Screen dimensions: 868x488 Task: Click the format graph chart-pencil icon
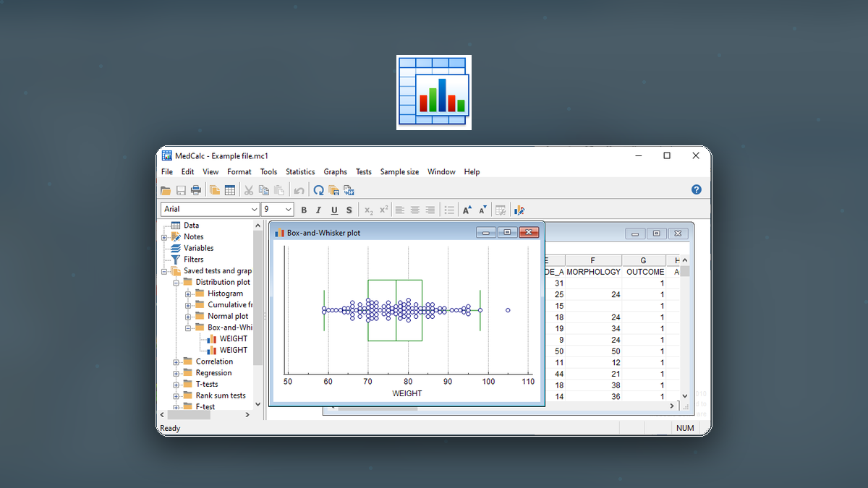tap(519, 210)
